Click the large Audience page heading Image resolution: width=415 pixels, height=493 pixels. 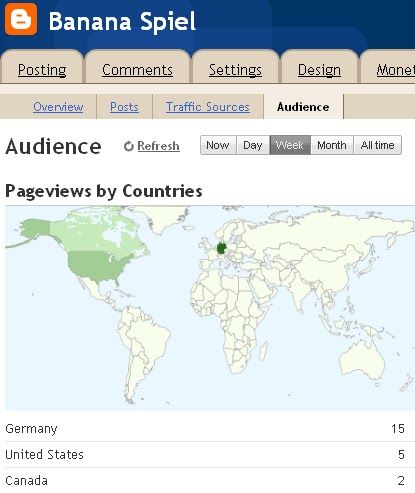pyautogui.click(x=53, y=147)
